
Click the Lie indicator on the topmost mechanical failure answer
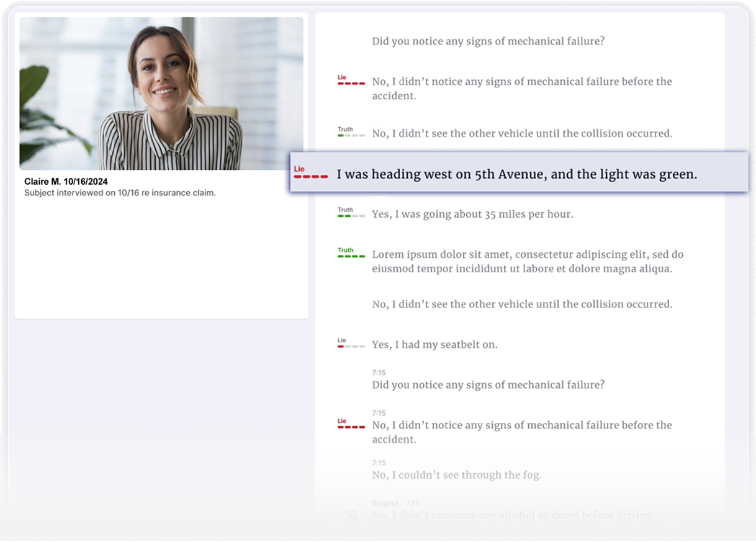coord(351,80)
